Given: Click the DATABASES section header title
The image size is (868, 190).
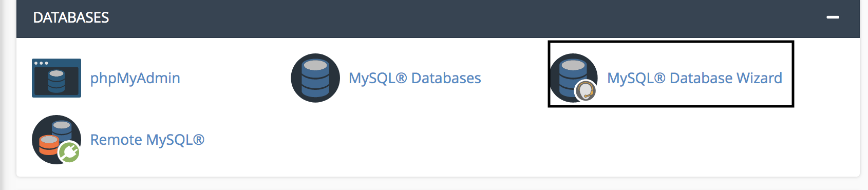Looking at the screenshot, I should click(x=71, y=17).
